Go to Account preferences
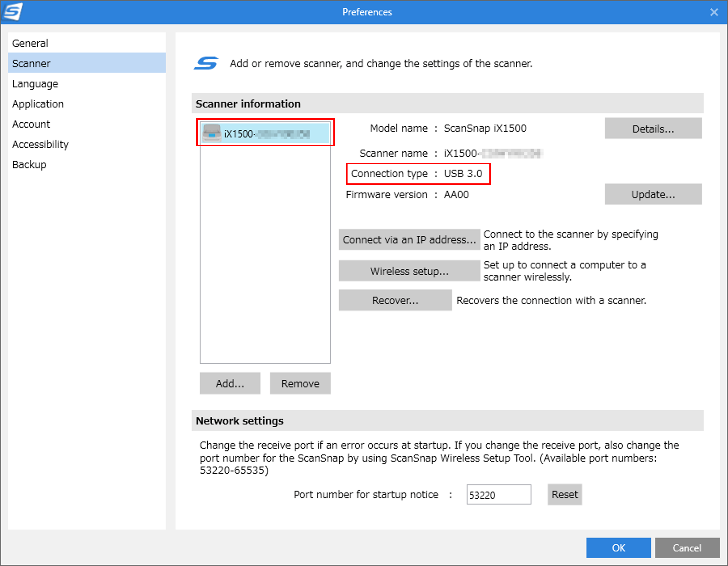This screenshot has height=566, width=728. click(31, 124)
